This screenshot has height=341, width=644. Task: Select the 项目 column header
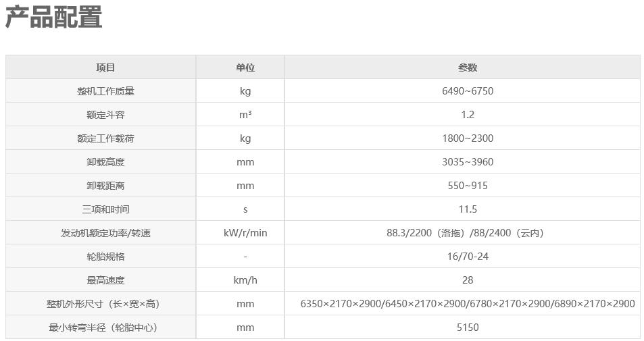coord(105,68)
